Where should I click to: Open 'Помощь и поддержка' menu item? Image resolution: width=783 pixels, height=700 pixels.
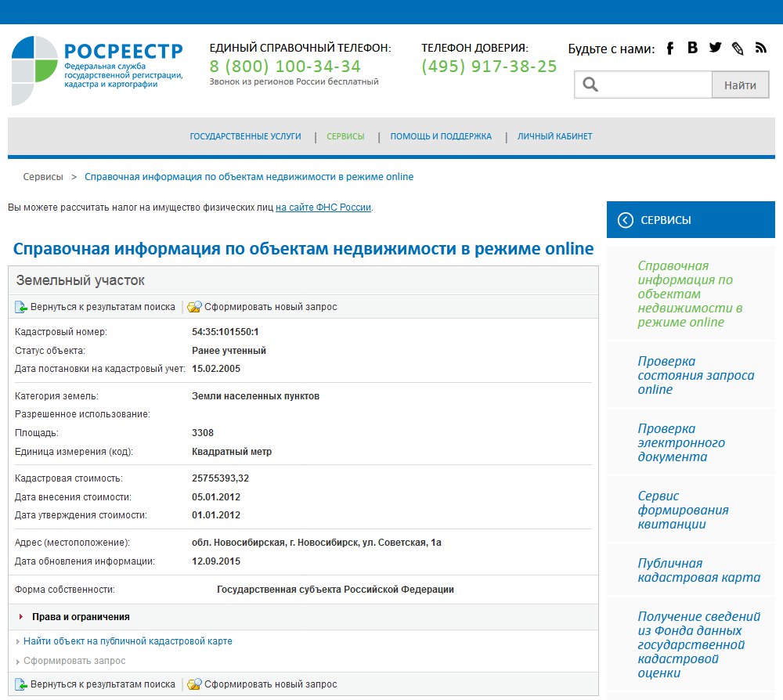click(x=441, y=136)
